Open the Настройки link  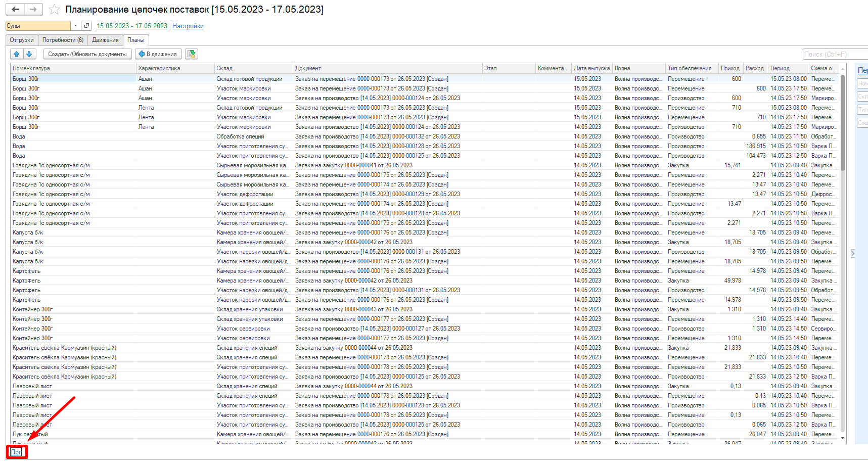point(188,26)
